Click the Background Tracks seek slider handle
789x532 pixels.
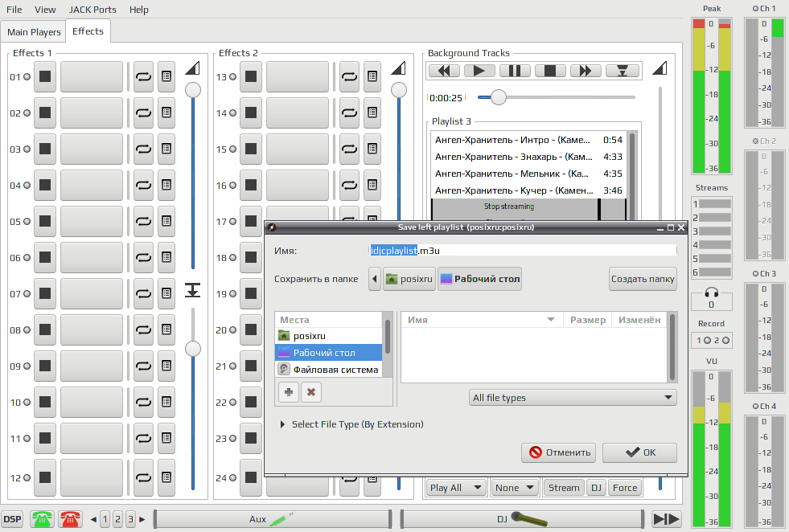[498, 97]
